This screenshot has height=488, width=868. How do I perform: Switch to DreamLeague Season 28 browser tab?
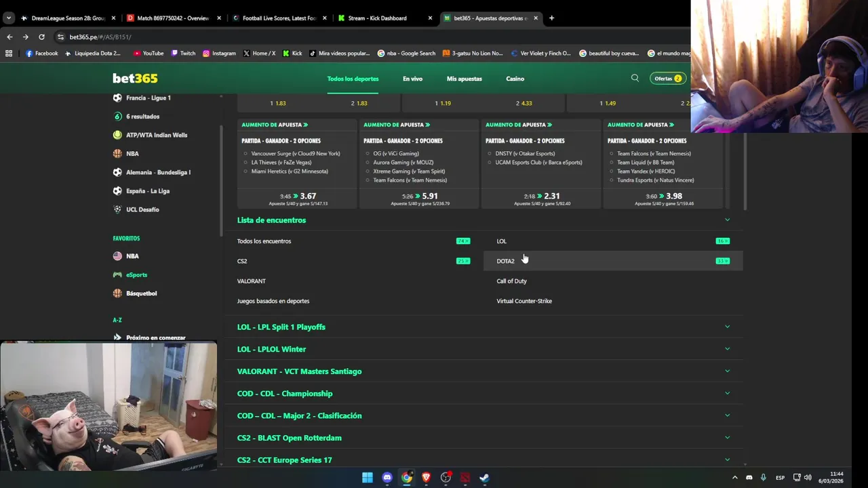coord(66,18)
